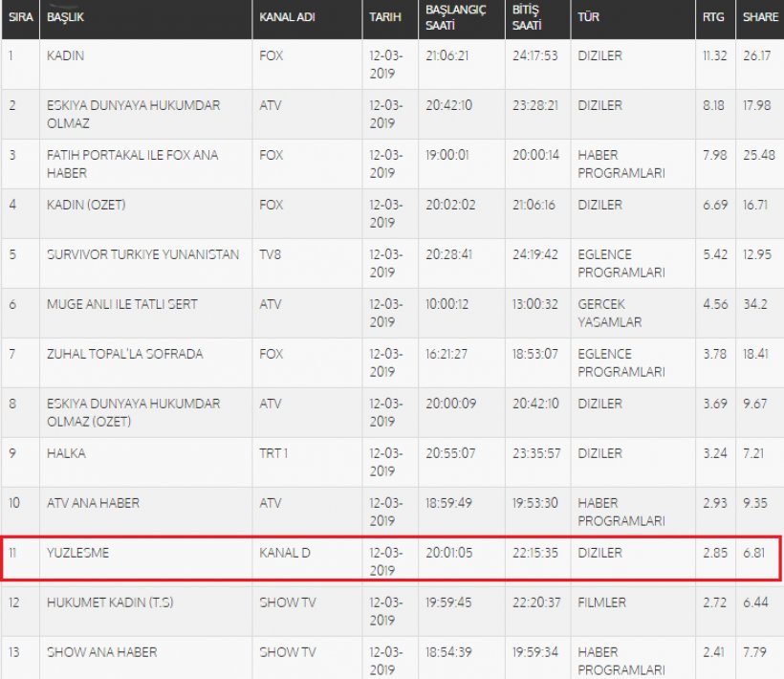The width and height of the screenshot is (784, 679).
Task: Click 'EGLENCE PROGRAMLARI' in the Survivor row
Action: point(621,264)
